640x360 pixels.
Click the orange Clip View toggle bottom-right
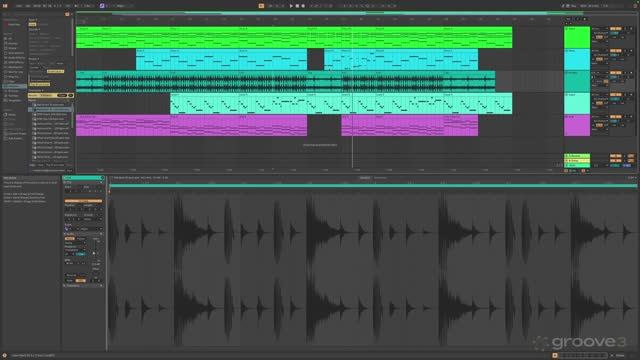tap(555, 356)
